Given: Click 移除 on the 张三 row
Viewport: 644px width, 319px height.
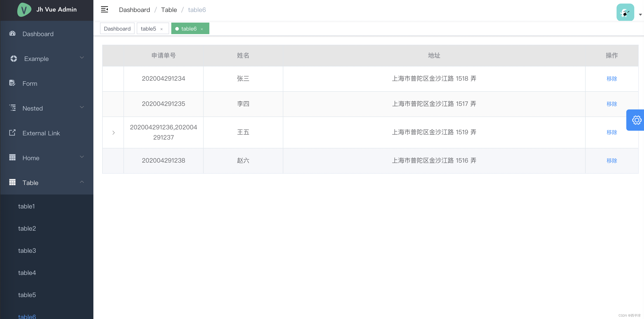Looking at the screenshot, I should click(611, 79).
